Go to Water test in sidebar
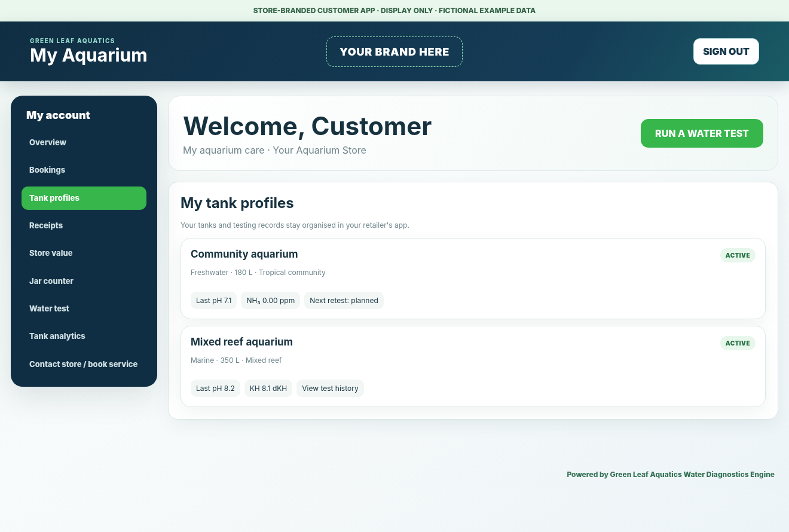 [84, 308]
